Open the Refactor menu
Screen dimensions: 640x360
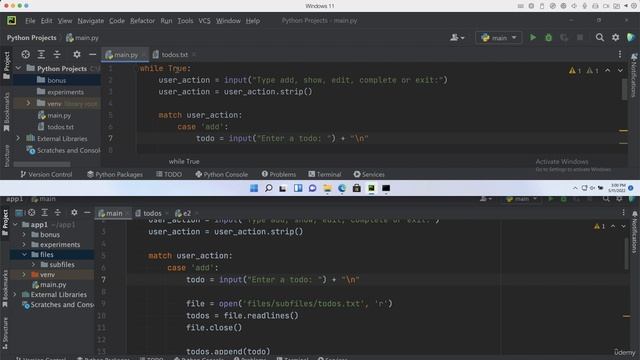pyautogui.click(x=142, y=20)
